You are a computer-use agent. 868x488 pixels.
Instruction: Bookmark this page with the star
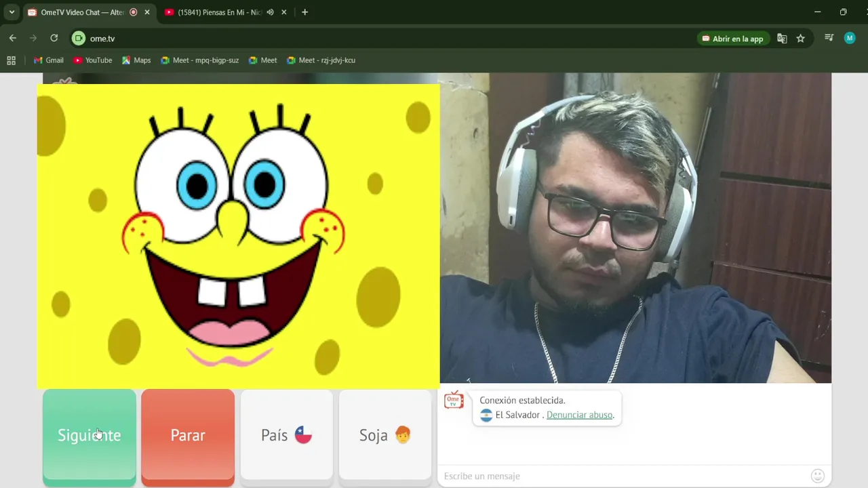801,39
